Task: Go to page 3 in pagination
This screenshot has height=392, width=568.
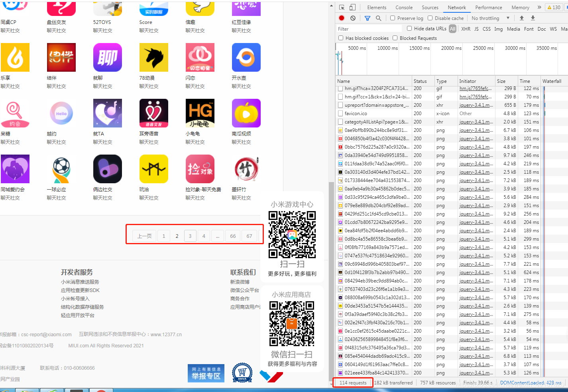Action: point(190,236)
